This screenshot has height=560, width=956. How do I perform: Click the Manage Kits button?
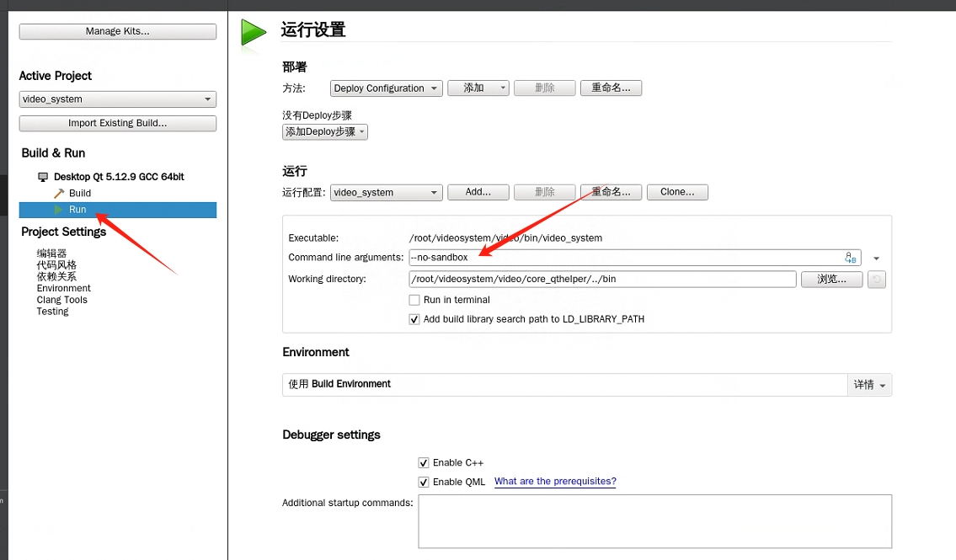tap(117, 32)
